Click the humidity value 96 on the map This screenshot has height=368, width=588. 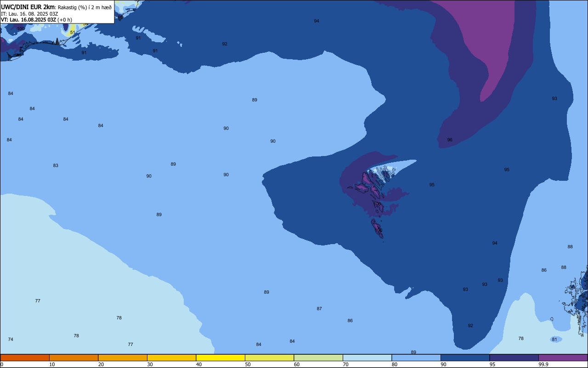coord(450,140)
